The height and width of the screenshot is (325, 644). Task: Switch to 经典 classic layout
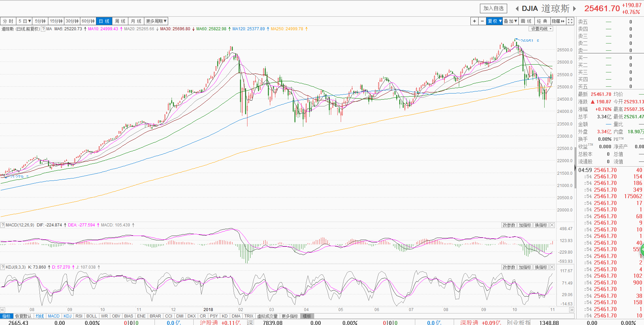542,21
